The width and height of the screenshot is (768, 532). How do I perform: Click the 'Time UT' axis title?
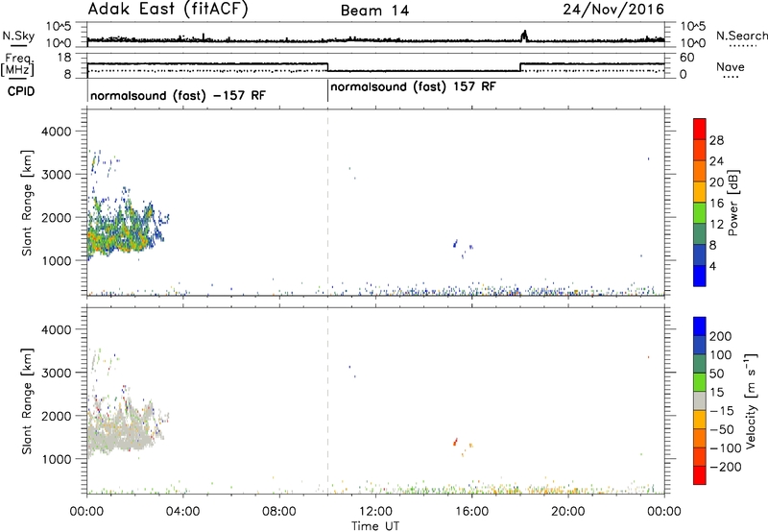(375, 525)
